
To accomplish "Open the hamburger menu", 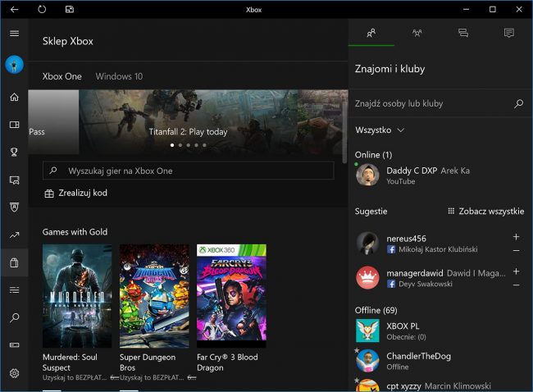I will [14, 34].
